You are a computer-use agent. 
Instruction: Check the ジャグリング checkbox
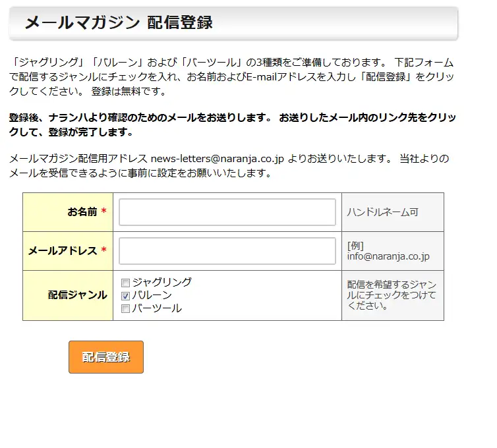tap(125, 283)
